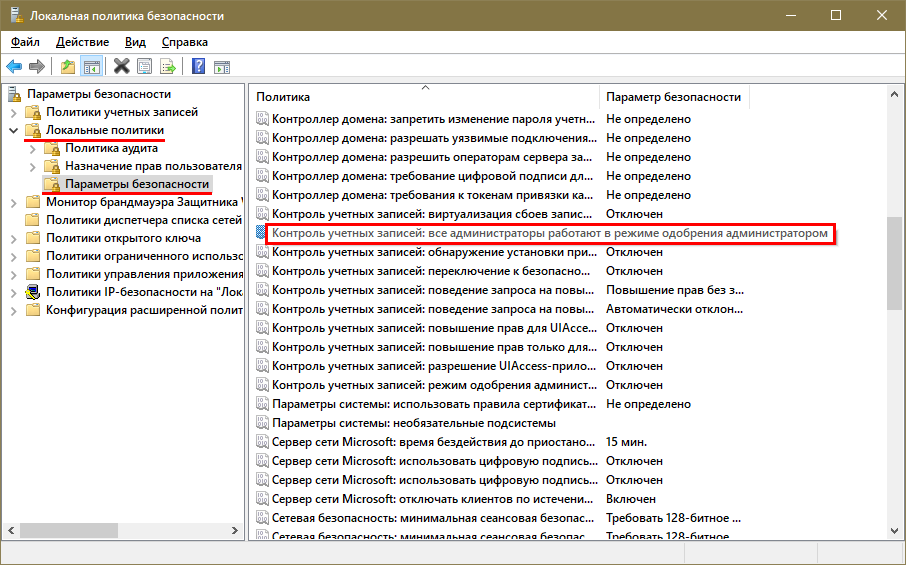Click the blue Back arrow toolbar icon
Image resolution: width=906 pixels, height=565 pixels.
[14, 67]
